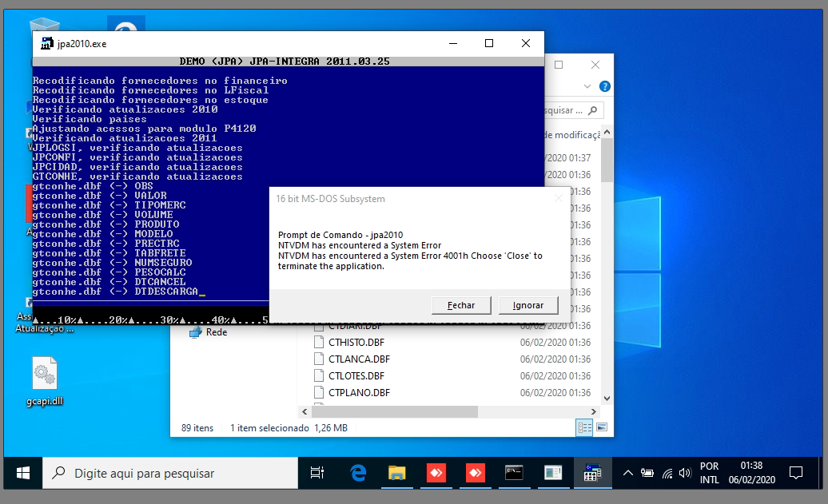The height and width of the screenshot is (504, 828).
Task: Open Rede in navigation pane
Action: pyautogui.click(x=216, y=332)
